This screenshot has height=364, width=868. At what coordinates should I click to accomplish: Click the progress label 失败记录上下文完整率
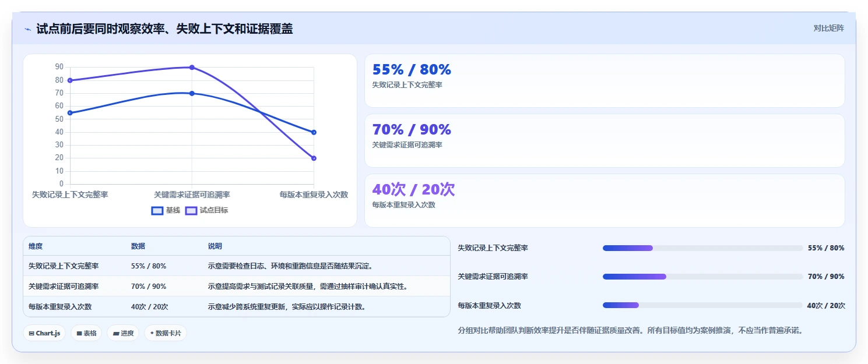[493, 248]
